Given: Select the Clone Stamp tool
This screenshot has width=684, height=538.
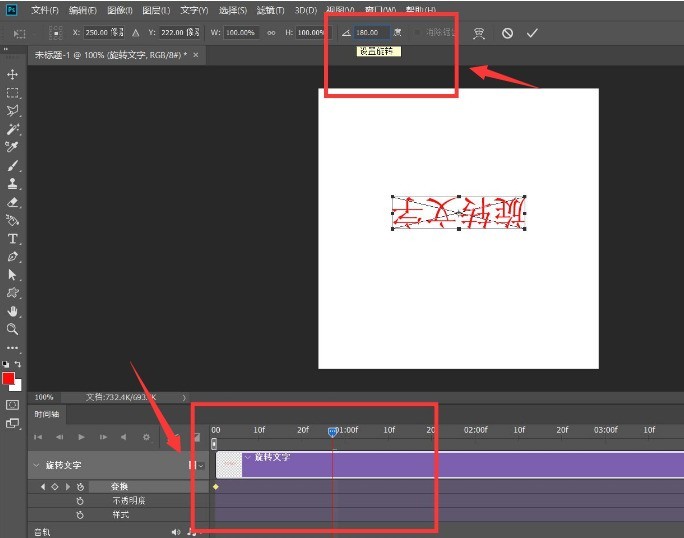Looking at the screenshot, I should pyautogui.click(x=12, y=184).
